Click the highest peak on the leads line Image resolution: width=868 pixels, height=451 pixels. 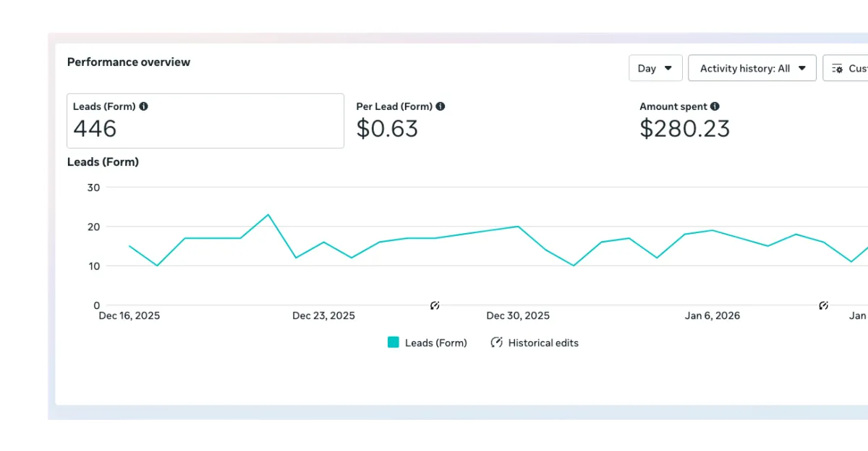(268, 214)
